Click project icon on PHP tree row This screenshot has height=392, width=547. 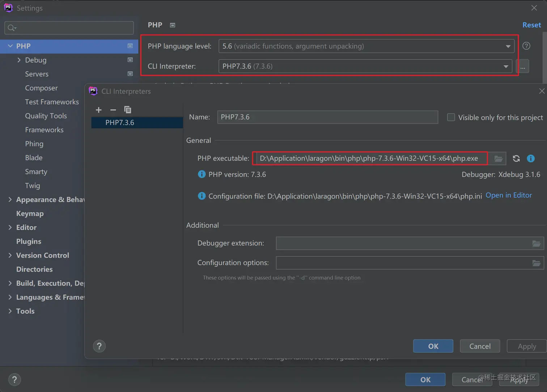point(130,46)
